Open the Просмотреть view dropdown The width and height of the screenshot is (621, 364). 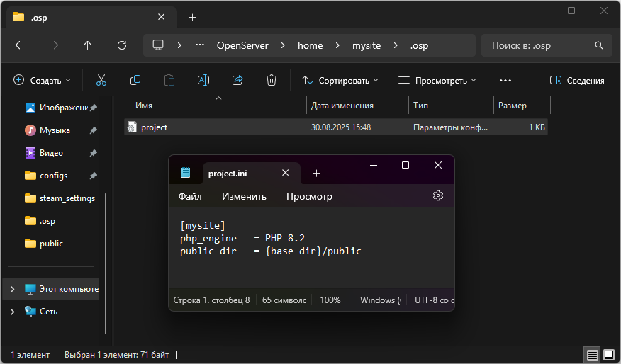coord(437,81)
